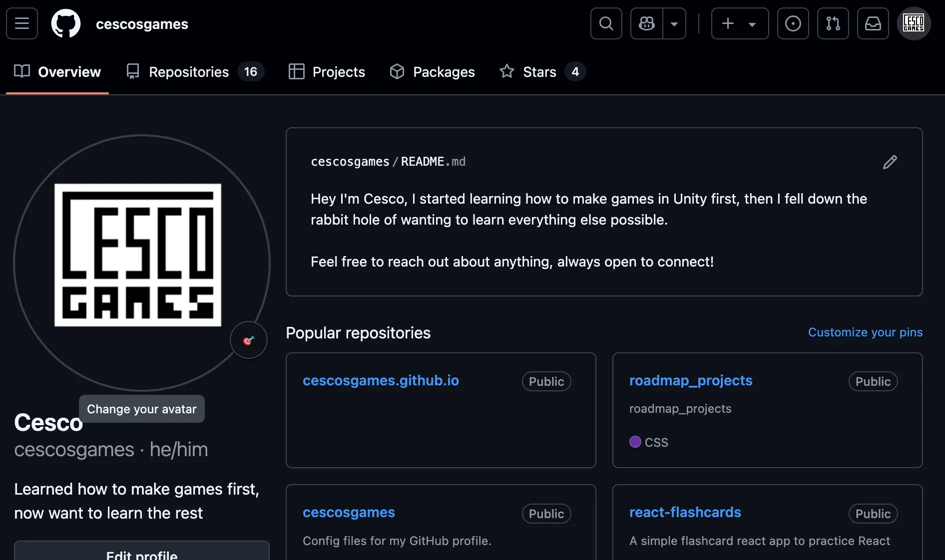The height and width of the screenshot is (560, 945).
Task: Click the roadmap_projects description text
Action: [x=680, y=409]
